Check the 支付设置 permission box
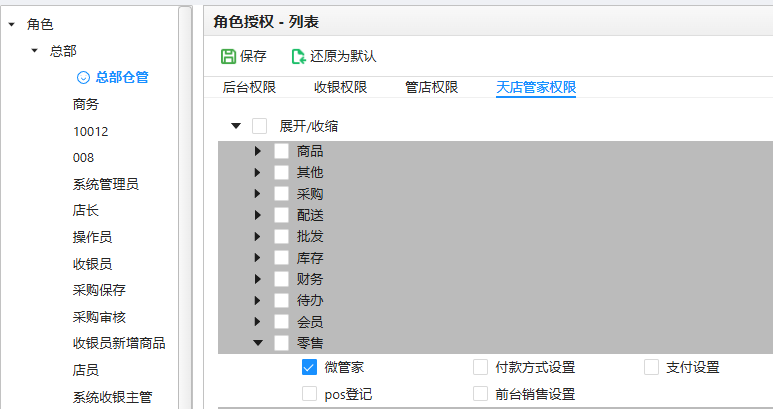The image size is (773, 409). coord(652,367)
